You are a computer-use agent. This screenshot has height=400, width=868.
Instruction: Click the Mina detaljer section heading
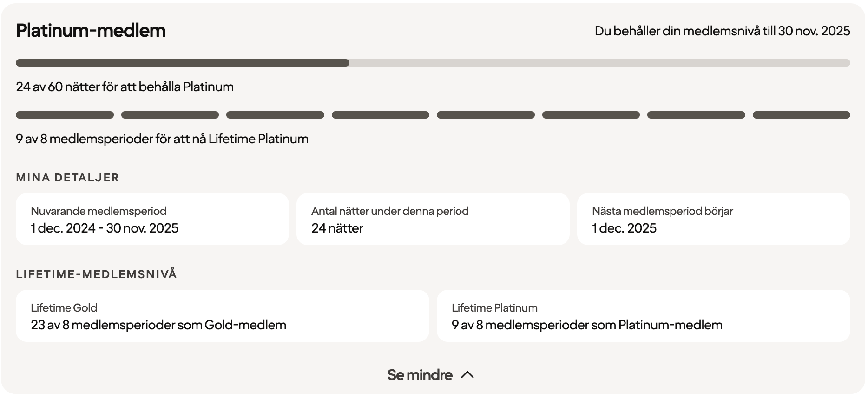tap(67, 178)
